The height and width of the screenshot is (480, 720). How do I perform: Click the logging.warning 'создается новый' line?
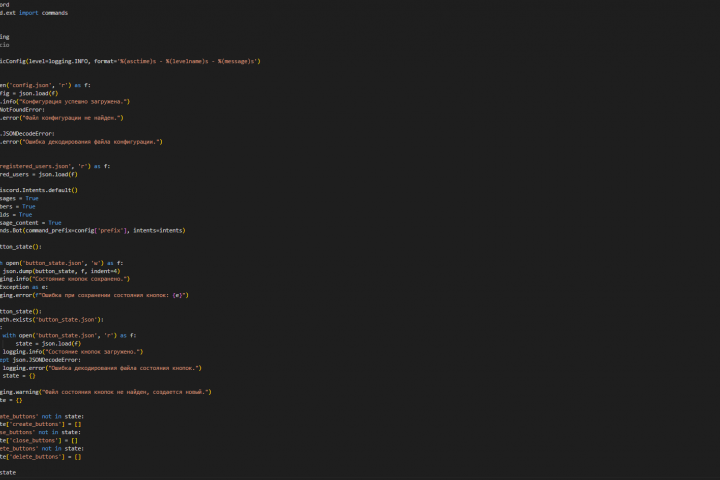click(x=106, y=392)
